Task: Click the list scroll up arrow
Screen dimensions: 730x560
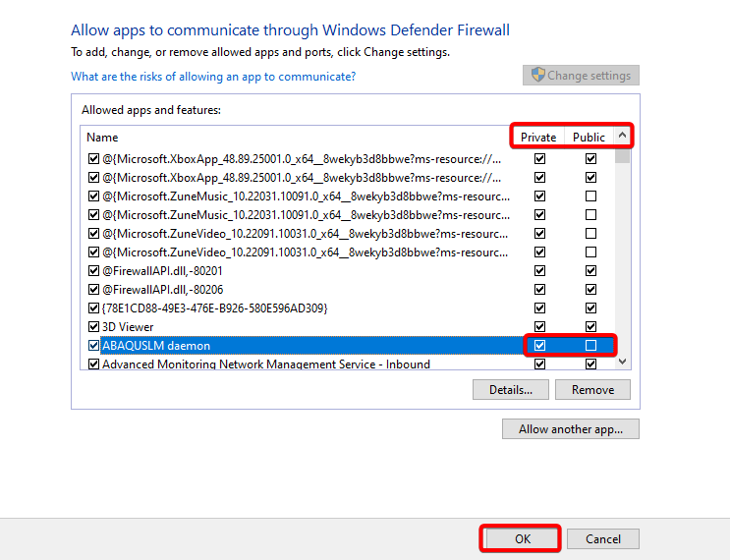Action: tap(622, 136)
